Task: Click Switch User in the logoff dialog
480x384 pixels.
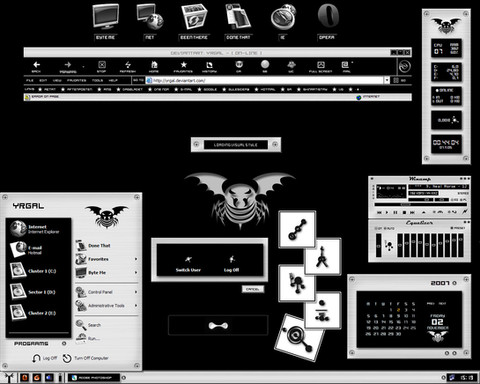Action: [188, 264]
